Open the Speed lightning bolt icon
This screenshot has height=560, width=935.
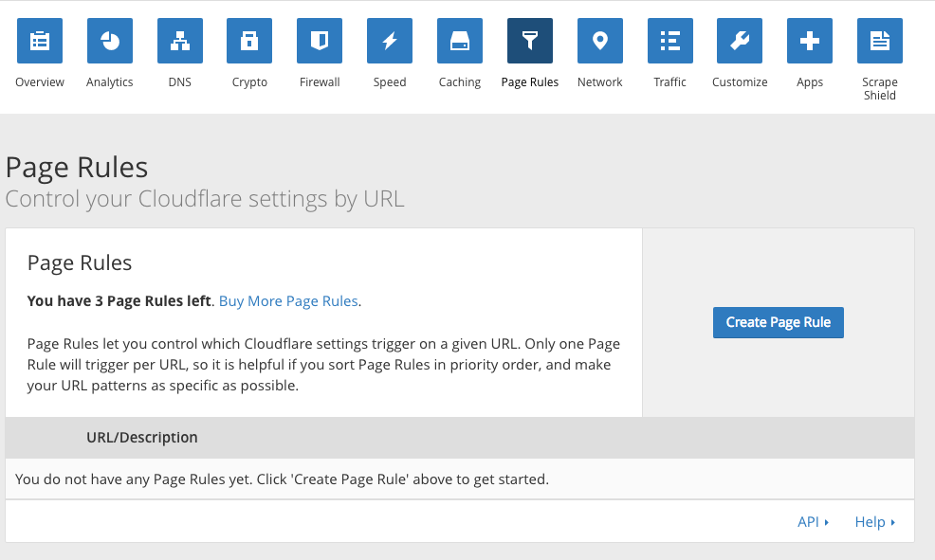[390, 41]
